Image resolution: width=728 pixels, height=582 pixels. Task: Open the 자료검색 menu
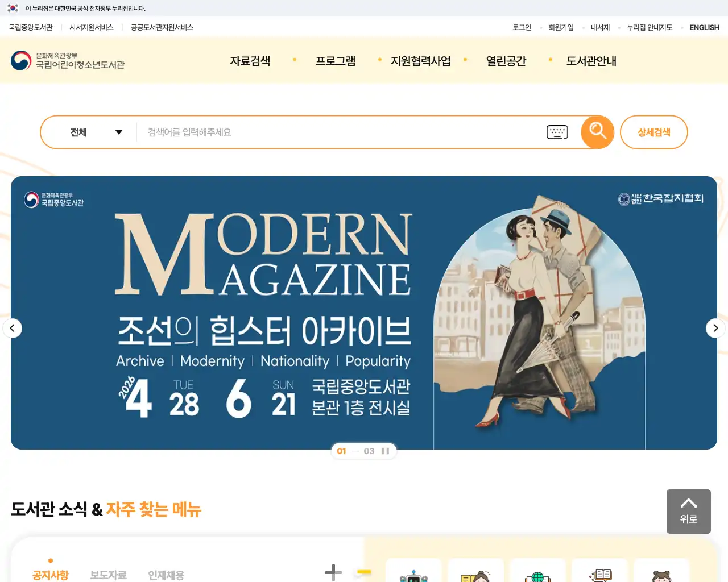(x=250, y=61)
